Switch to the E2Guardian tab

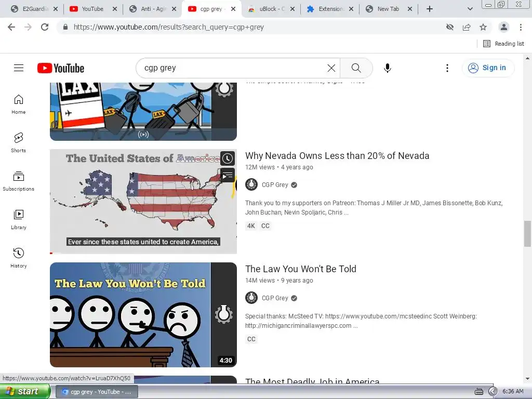click(x=31, y=9)
